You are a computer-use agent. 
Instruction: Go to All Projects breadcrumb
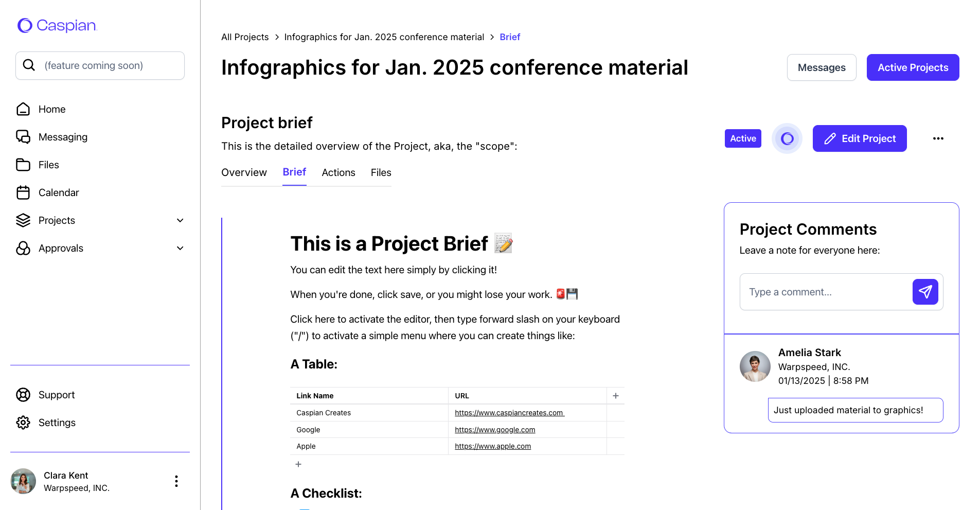pos(245,37)
